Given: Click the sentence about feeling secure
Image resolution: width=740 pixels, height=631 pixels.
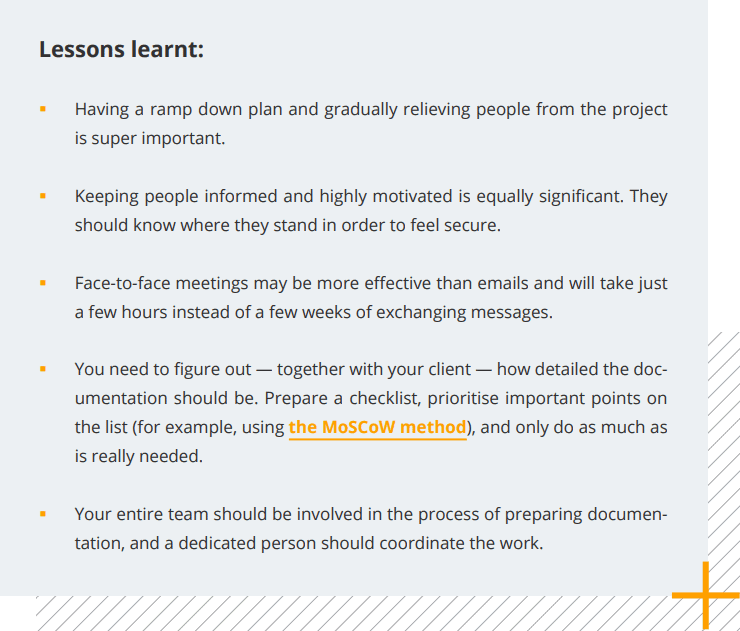Looking at the screenshot, I should (x=287, y=225).
